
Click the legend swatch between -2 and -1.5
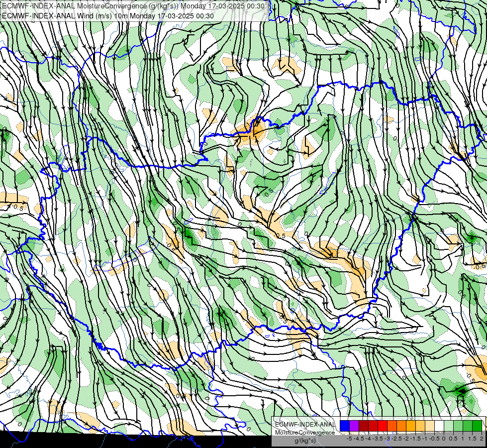tap(411, 426)
